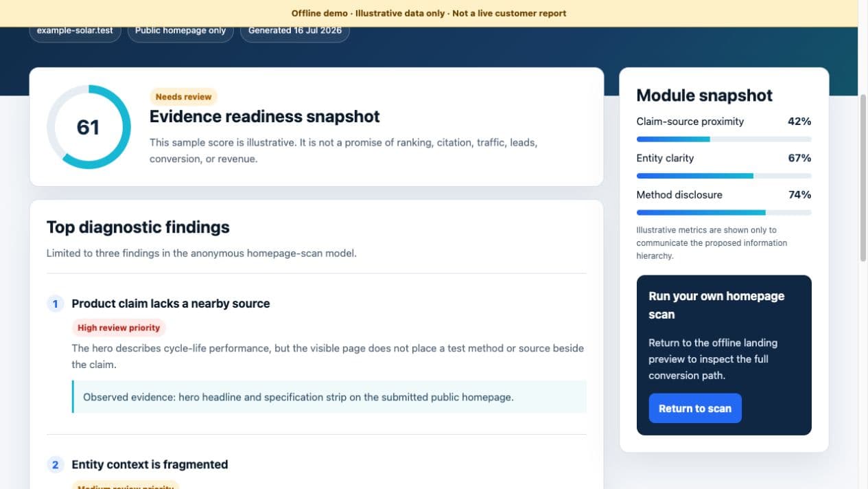Click the Observed evidence callout box
Viewport: 868px width, 489px height.
click(329, 397)
